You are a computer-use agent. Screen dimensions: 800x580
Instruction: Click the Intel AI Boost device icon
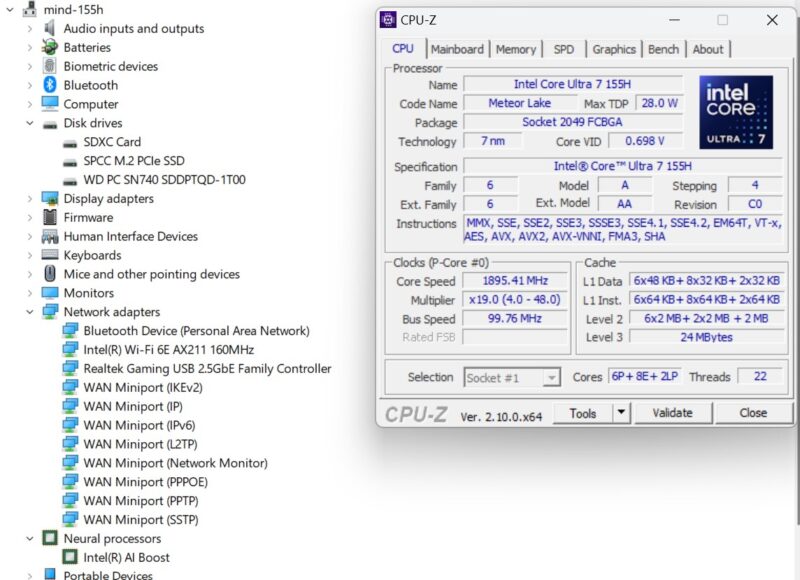(x=70, y=557)
